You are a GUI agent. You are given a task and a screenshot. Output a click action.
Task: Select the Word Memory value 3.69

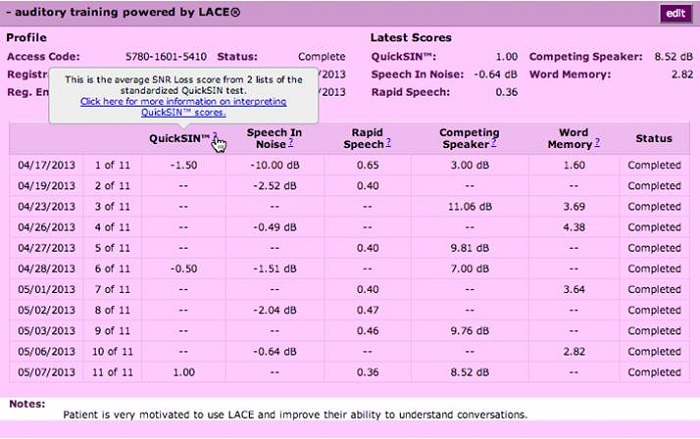click(574, 207)
